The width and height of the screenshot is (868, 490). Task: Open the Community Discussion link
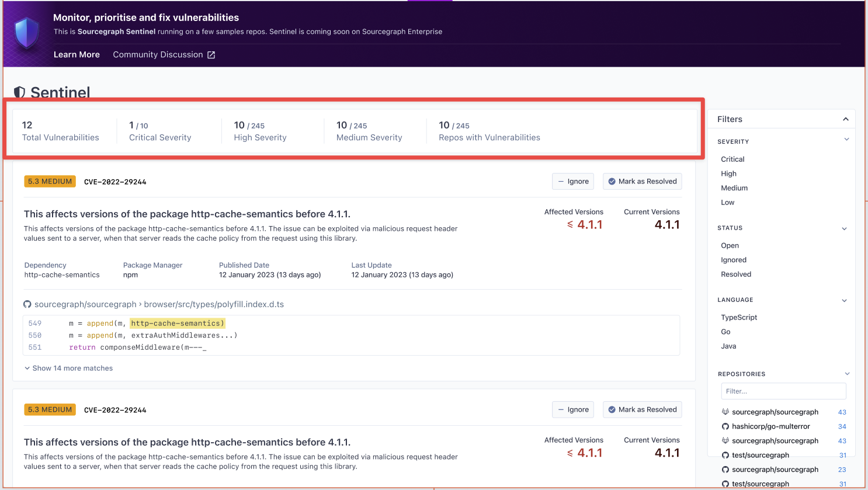[x=158, y=54]
